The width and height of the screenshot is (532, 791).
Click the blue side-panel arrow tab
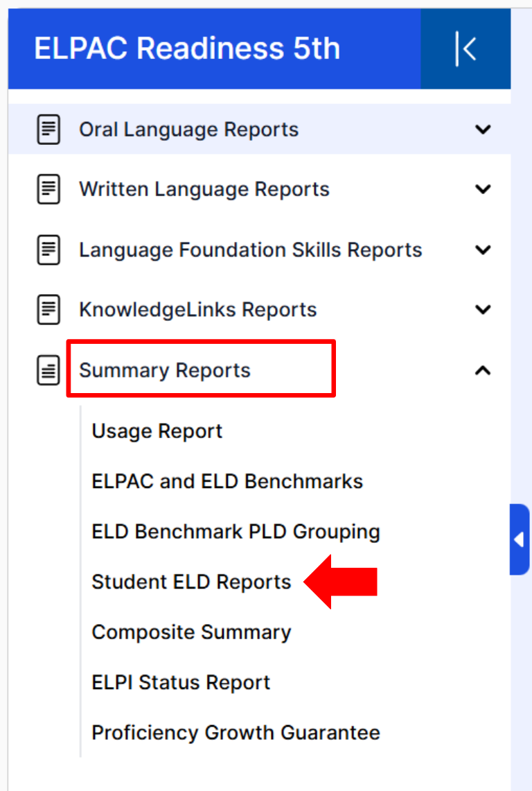click(x=520, y=539)
